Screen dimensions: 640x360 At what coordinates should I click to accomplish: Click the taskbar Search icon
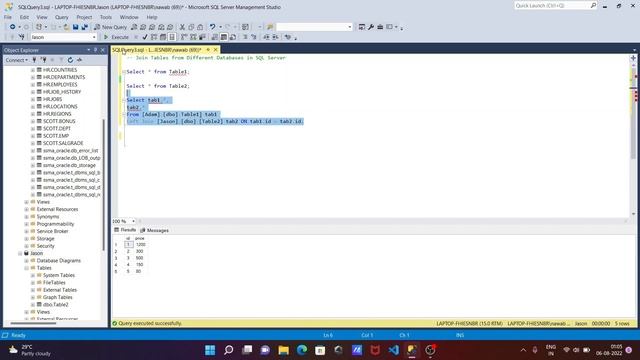[229, 350]
